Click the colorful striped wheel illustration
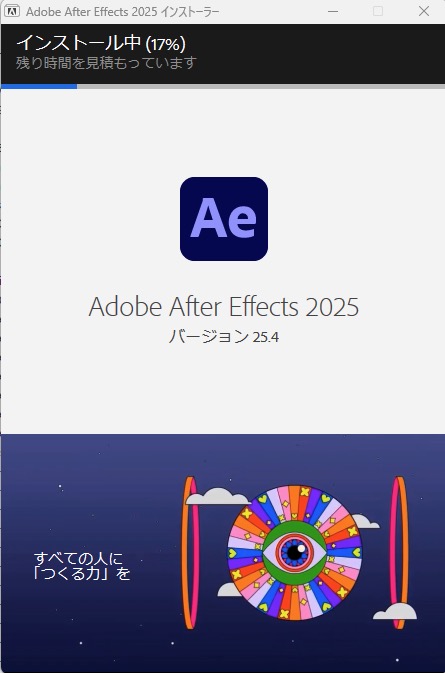The height and width of the screenshot is (673, 445). pyautogui.click(x=294, y=553)
